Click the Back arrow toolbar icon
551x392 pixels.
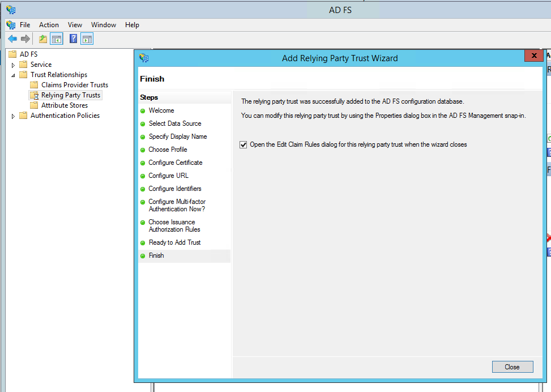[x=12, y=39]
